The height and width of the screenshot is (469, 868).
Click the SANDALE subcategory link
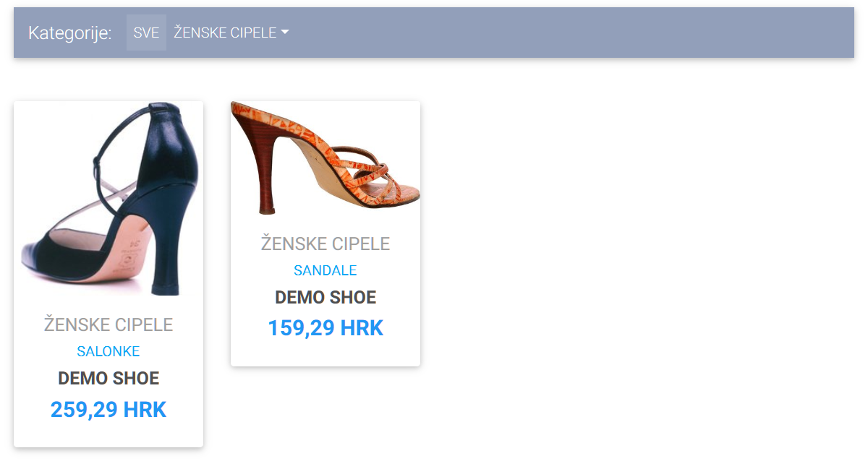click(325, 270)
